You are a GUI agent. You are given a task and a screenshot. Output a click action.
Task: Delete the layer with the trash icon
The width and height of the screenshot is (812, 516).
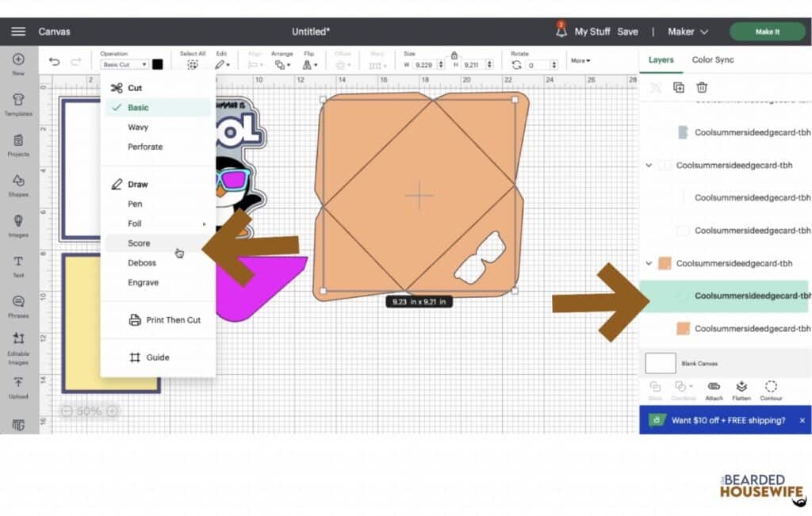click(x=702, y=87)
